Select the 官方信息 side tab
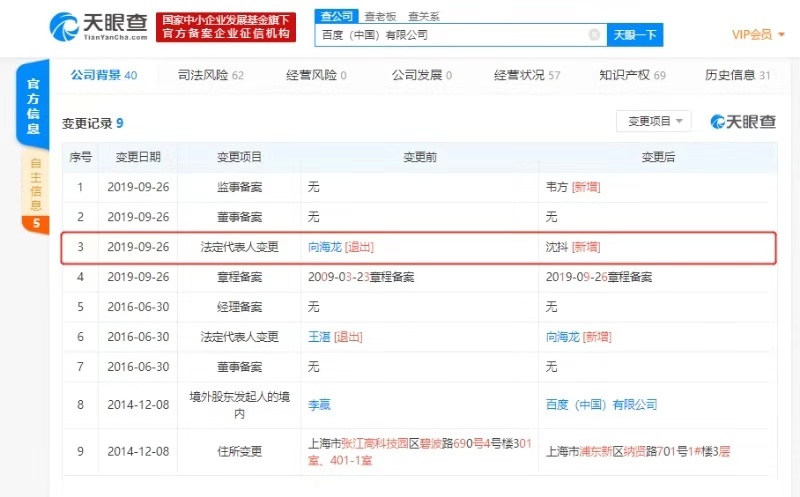Screen dimensions: 800x497 pos(33,106)
